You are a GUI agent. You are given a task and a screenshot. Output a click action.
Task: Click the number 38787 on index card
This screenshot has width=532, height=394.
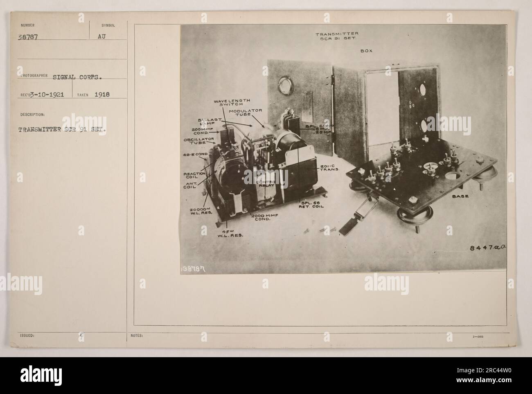28,36
